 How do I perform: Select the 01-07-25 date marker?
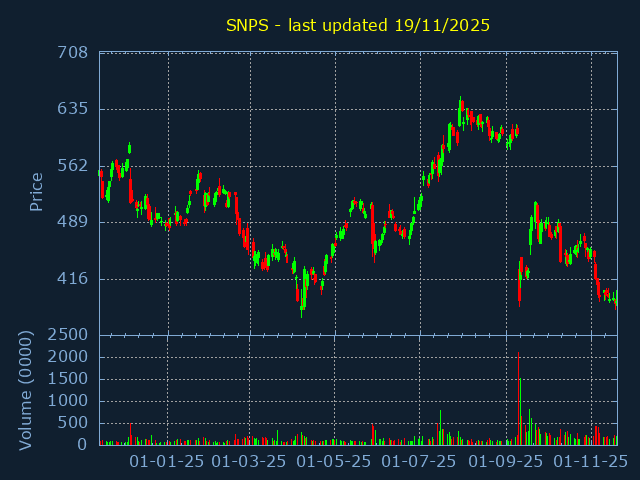[x=419, y=462]
